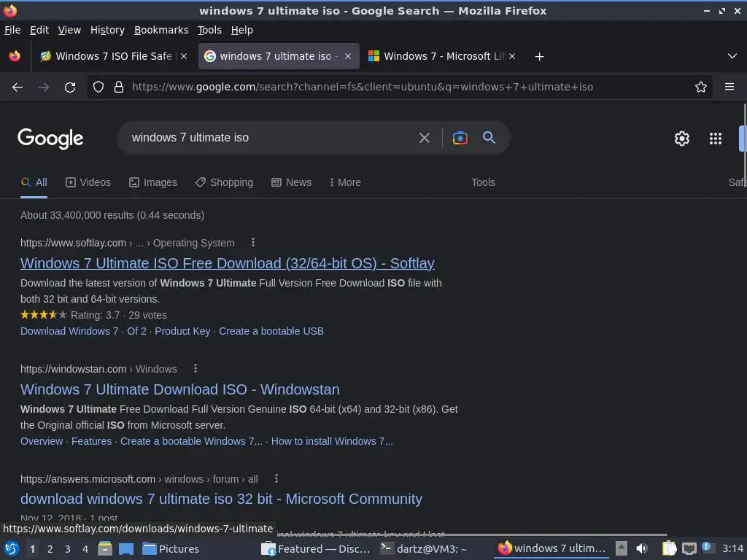Reload the current page
Viewport: 747px width, 560px height.
70,87
